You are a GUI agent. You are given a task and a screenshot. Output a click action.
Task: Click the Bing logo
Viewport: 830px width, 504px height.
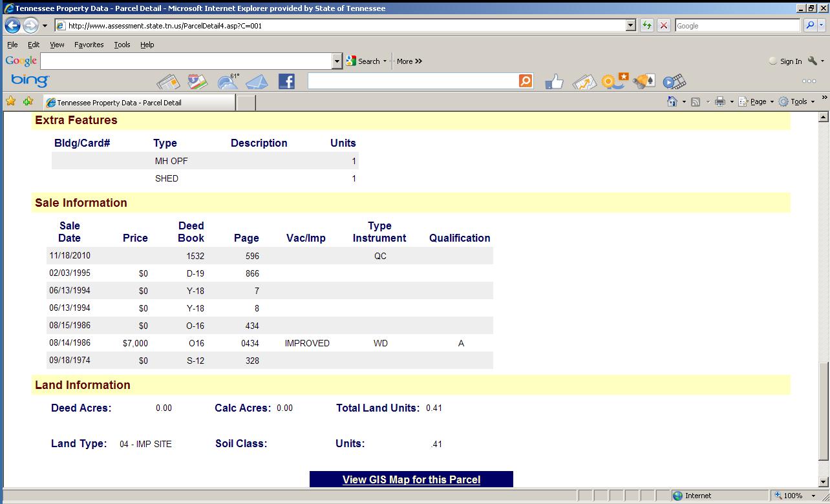tap(30, 80)
